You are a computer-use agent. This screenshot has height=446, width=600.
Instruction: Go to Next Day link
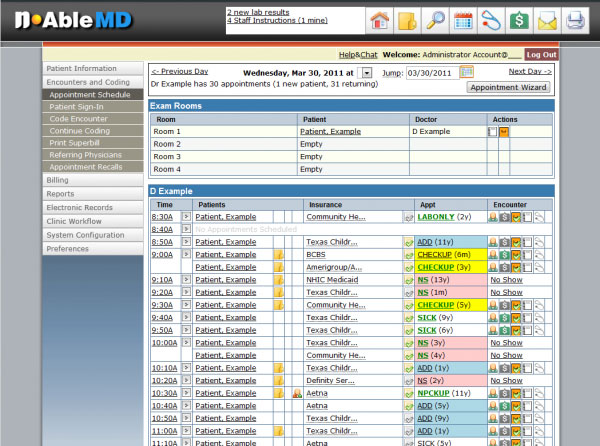[x=530, y=72]
